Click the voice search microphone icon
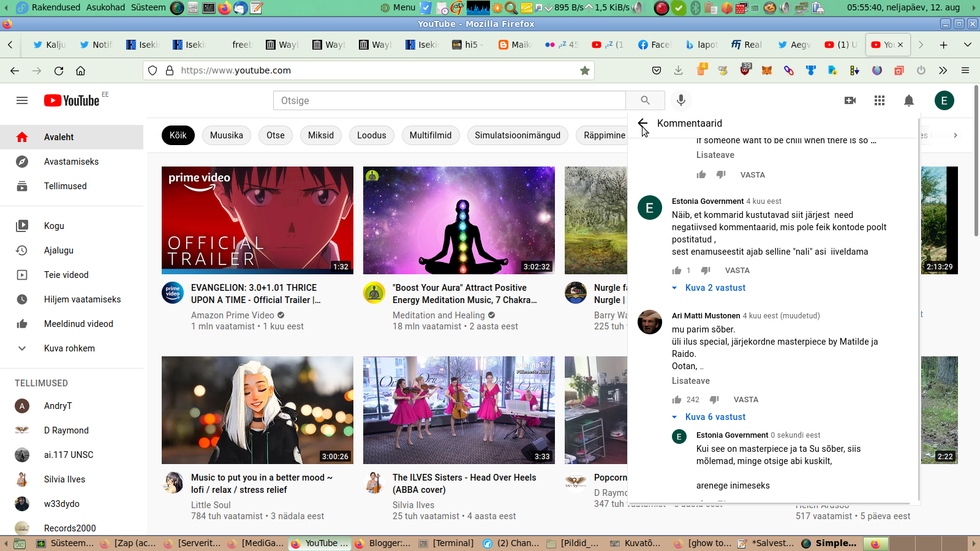Viewport: 980px width, 551px height. [680, 100]
